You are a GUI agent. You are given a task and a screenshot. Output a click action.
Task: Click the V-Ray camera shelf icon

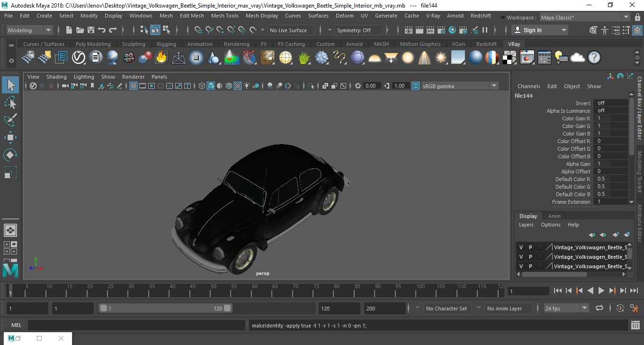[x=129, y=58]
